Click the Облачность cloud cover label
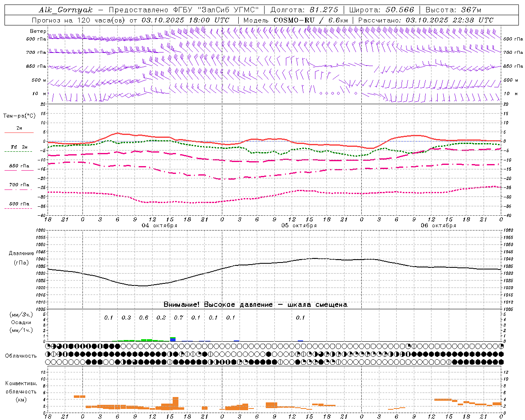The height and width of the screenshot is (420, 525). (x=21, y=356)
